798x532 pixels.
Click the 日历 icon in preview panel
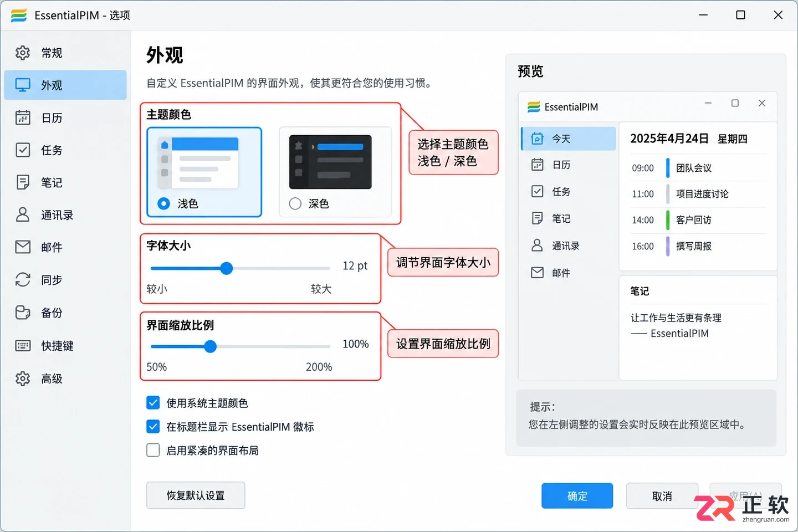(537, 165)
